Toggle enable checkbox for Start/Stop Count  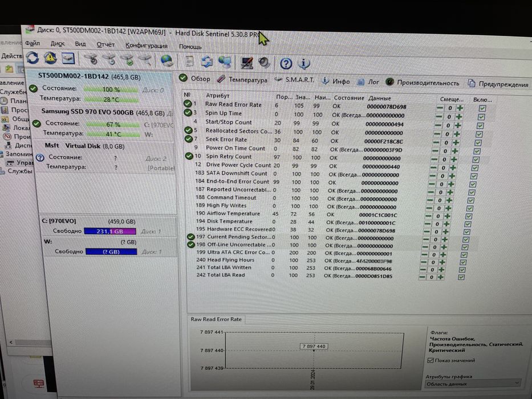point(480,125)
